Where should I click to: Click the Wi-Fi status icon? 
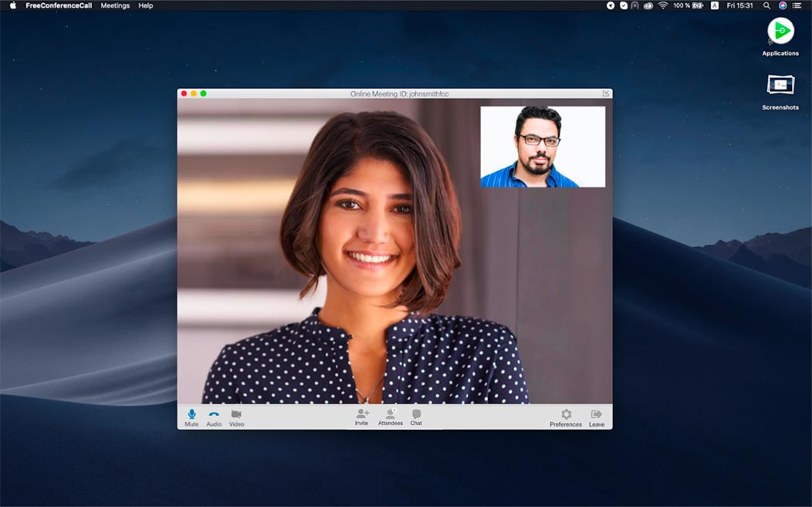(x=662, y=5)
